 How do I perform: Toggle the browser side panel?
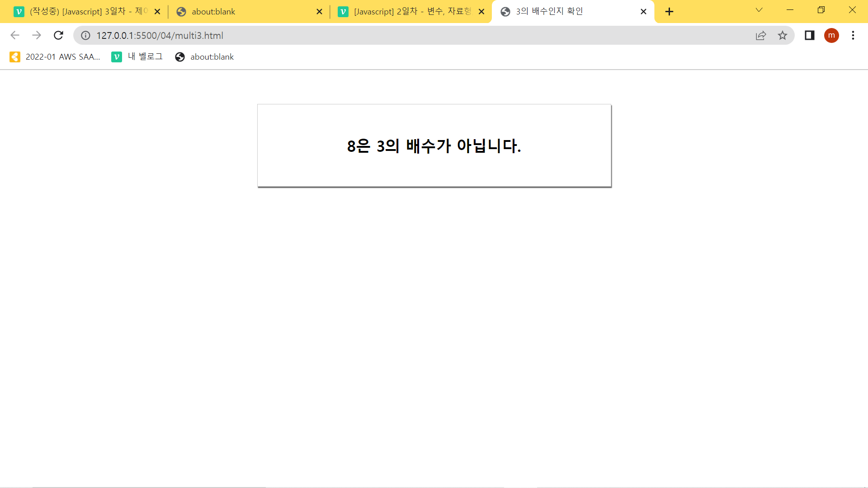(x=809, y=35)
